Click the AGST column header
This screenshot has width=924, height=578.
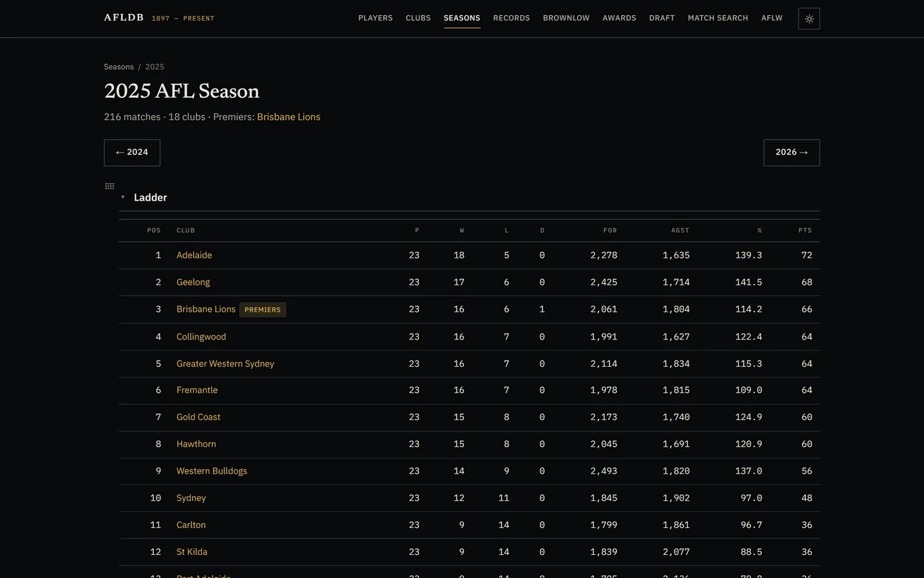click(680, 231)
